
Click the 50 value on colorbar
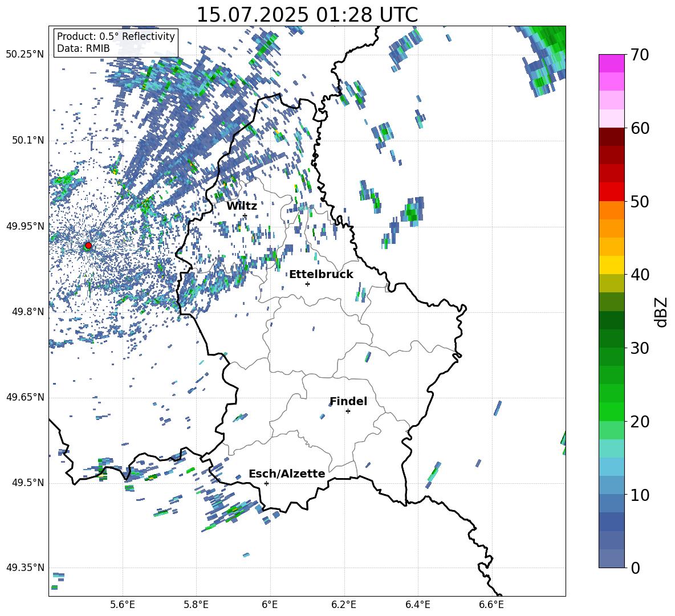coord(640,201)
